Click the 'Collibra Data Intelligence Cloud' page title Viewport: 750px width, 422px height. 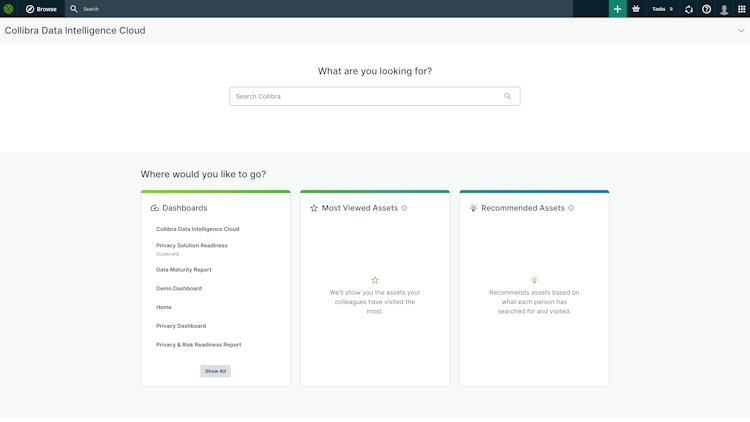[75, 31]
